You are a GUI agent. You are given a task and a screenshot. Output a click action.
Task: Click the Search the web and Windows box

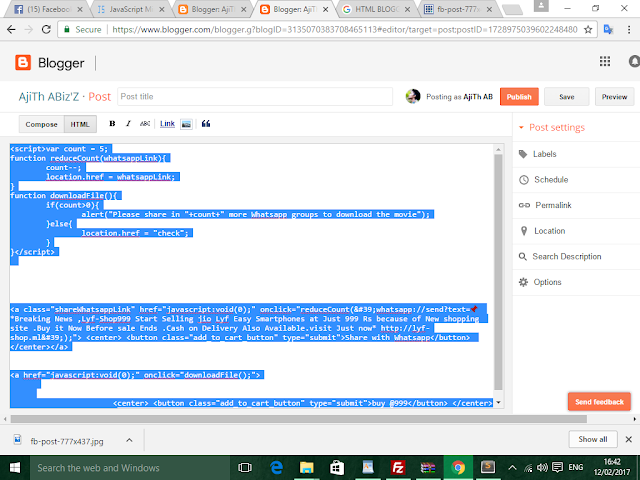[130, 468]
